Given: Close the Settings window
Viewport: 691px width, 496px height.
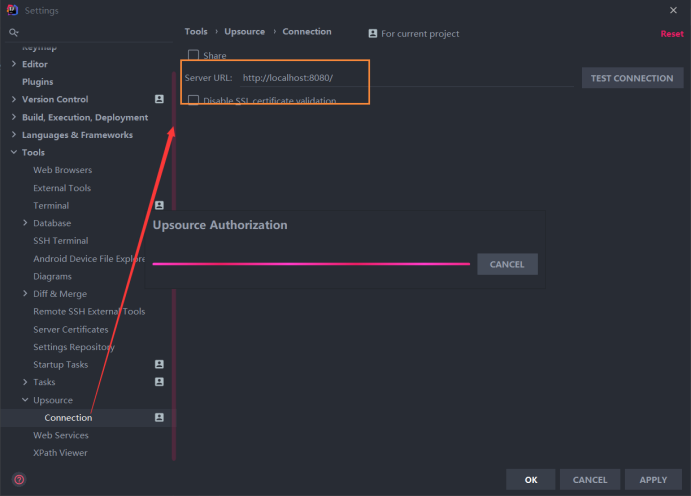Looking at the screenshot, I should tap(673, 10).
